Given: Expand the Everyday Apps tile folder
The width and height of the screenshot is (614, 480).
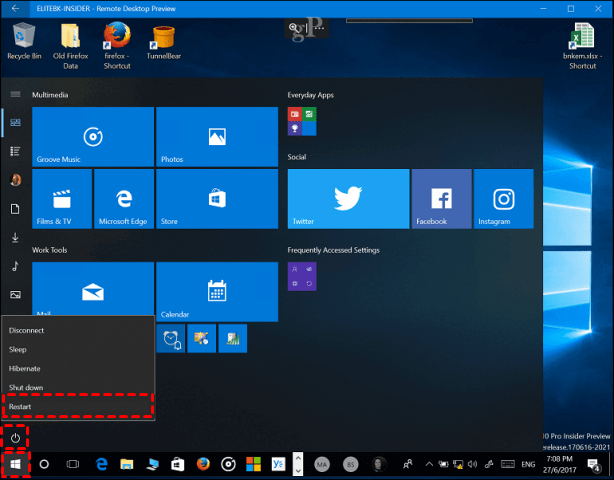Looking at the screenshot, I should (302, 122).
